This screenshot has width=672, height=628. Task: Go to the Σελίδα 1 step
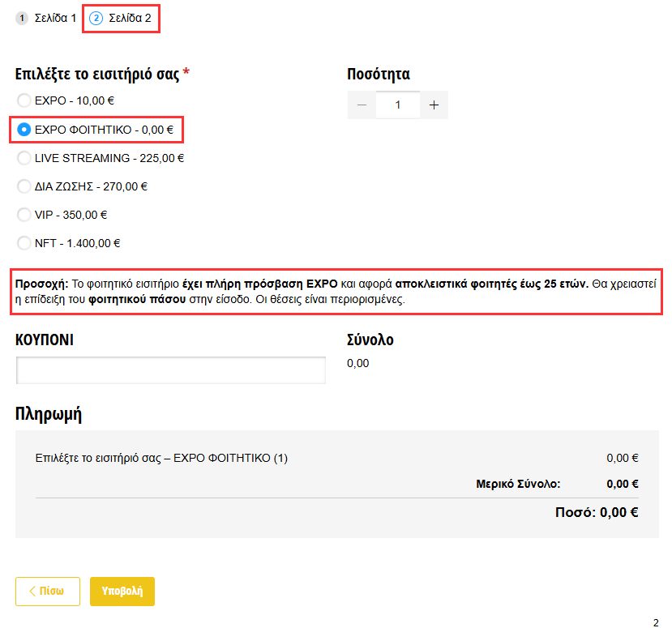(x=47, y=18)
